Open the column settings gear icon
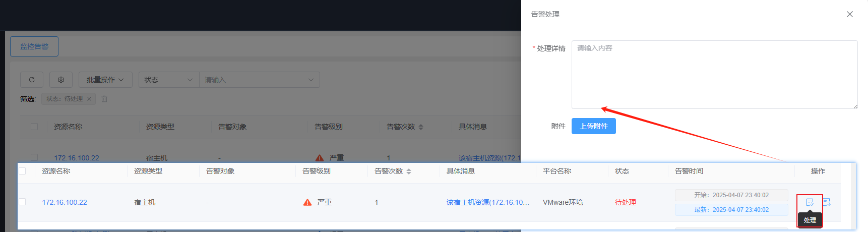Viewport: 868px width, 232px height. pyautogui.click(x=61, y=80)
